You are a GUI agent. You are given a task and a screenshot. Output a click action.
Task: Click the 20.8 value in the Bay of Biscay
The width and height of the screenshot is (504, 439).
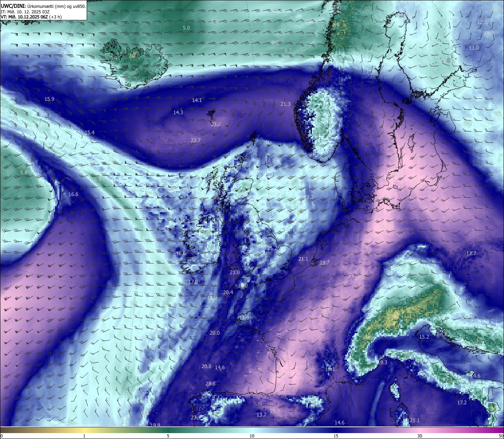pyautogui.click(x=206, y=367)
